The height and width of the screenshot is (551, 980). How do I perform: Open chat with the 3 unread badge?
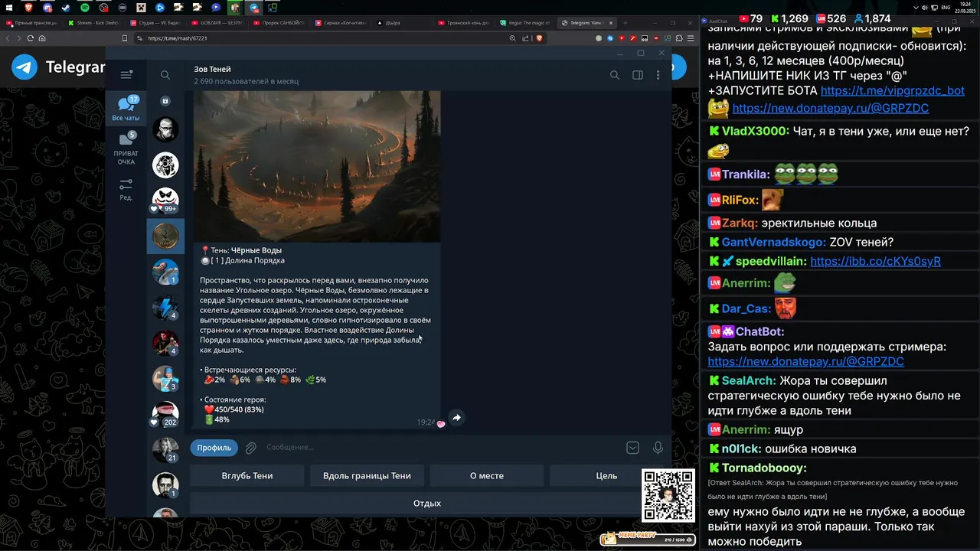165,377
